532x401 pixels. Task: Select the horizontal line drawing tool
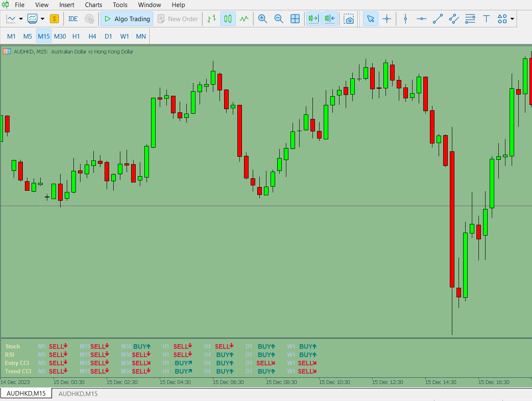[x=421, y=19]
